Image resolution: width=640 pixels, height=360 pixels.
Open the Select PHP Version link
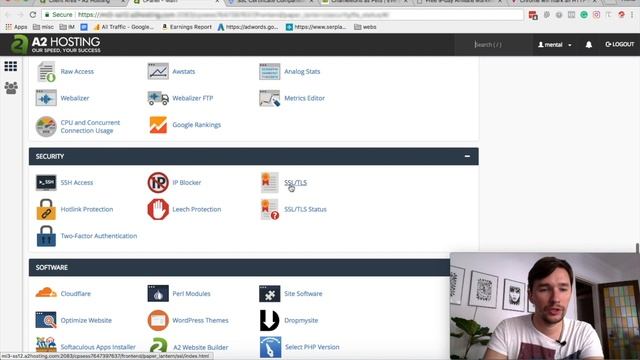coord(312,347)
